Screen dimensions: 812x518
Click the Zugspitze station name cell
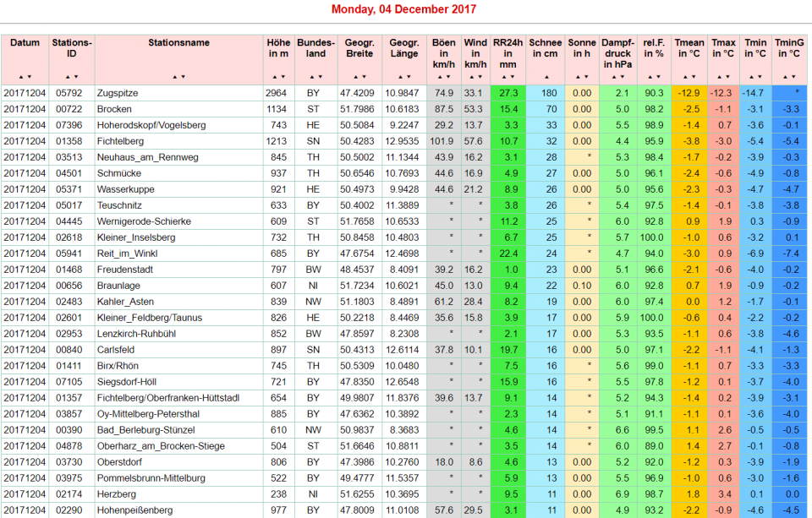118,93
